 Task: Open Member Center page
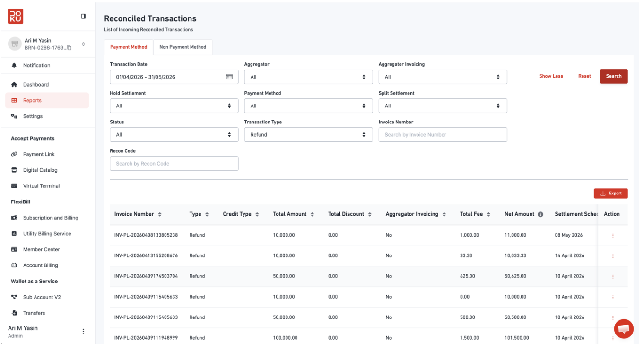[42, 250]
